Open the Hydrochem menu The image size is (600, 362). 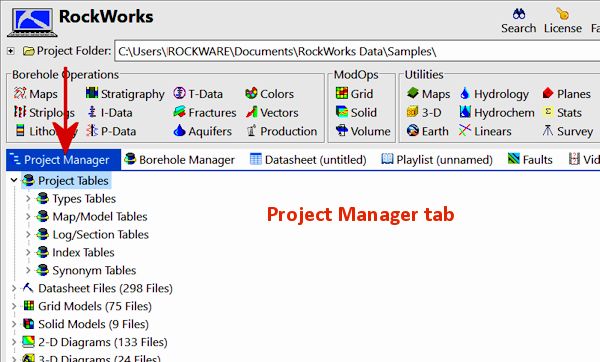point(497,113)
